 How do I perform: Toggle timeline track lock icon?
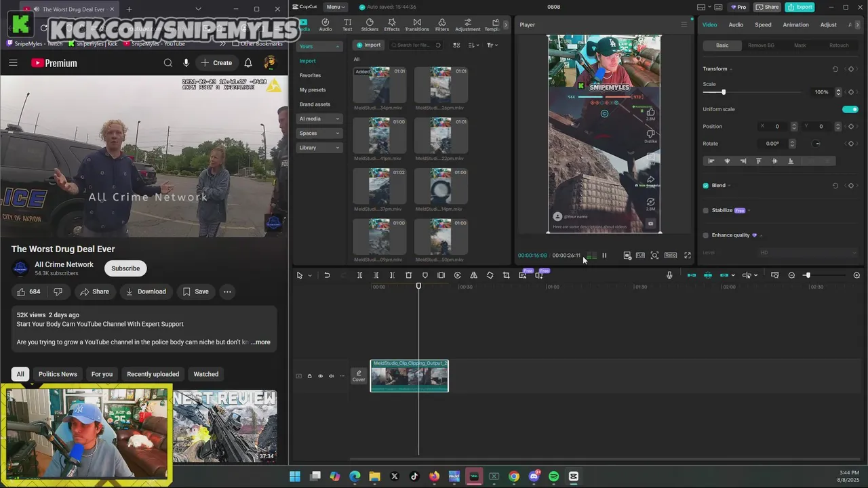(x=309, y=376)
